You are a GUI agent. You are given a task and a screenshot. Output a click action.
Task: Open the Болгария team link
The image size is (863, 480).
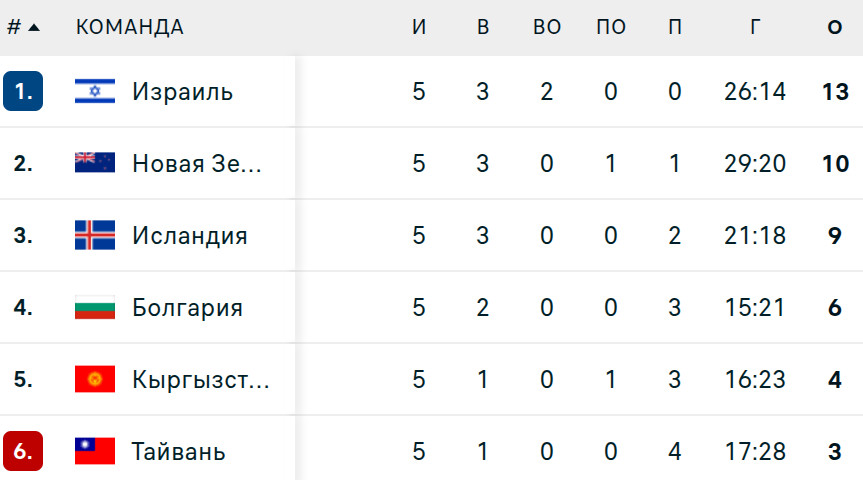(x=187, y=308)
